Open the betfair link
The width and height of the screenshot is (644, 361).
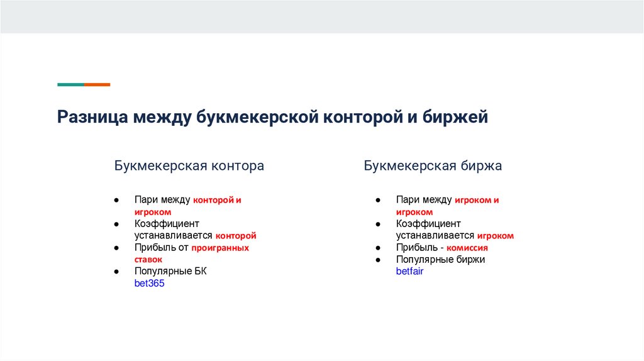409,272
